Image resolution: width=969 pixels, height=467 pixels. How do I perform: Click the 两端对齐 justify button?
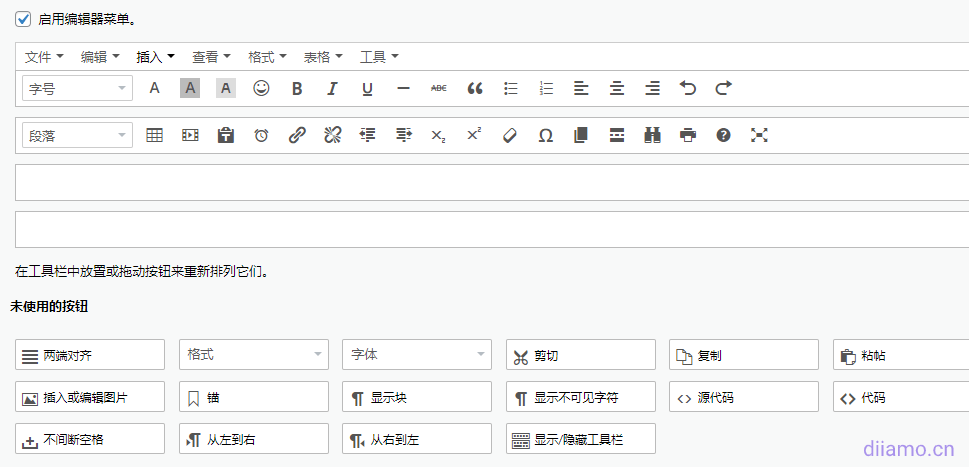[90, 355]
